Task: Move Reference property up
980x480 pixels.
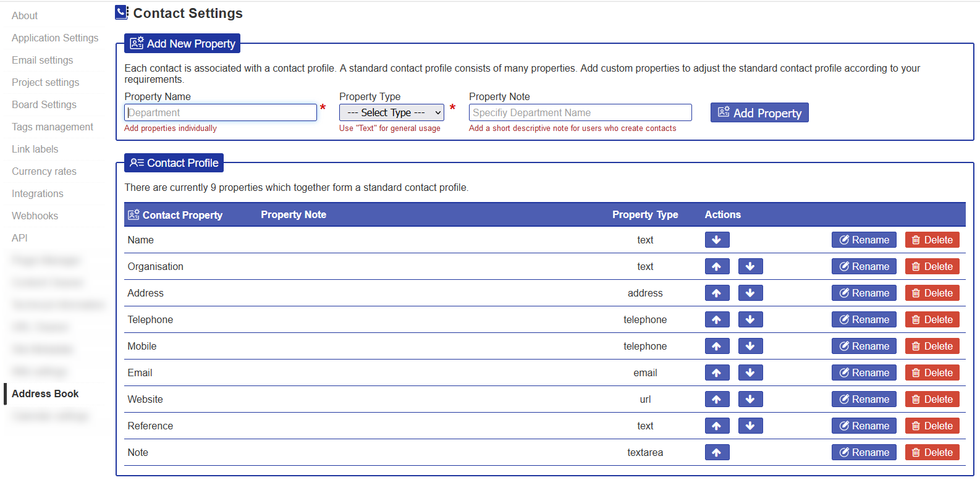Action: [717, 426]
